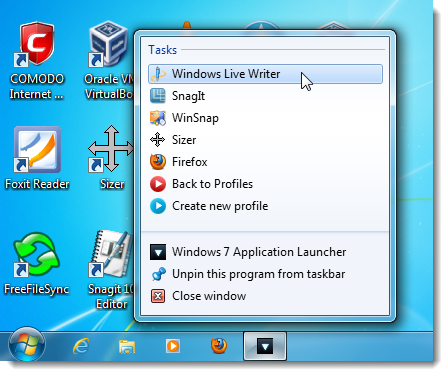Click the media player taskbar icon

click(x=173, y=346)
